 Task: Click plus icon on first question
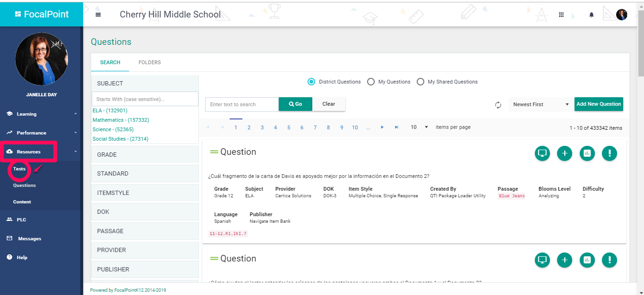coord(565,153)
